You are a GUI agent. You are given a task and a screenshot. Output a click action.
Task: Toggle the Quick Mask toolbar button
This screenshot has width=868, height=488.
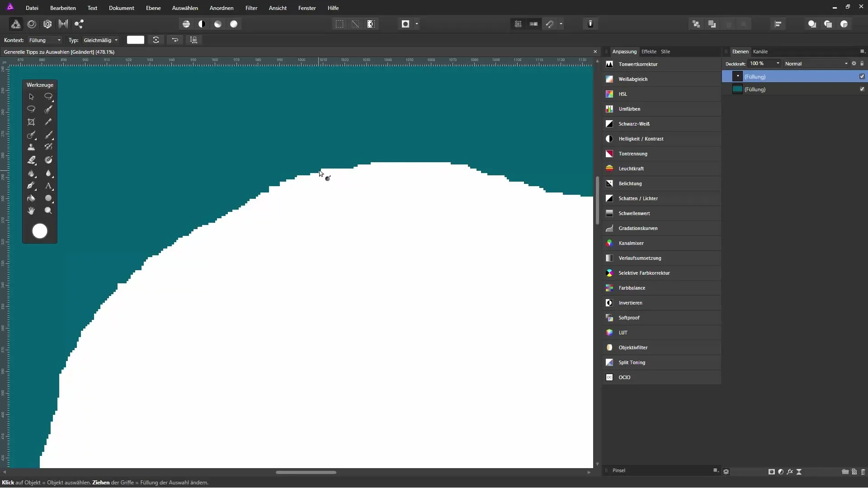[406, 24]
